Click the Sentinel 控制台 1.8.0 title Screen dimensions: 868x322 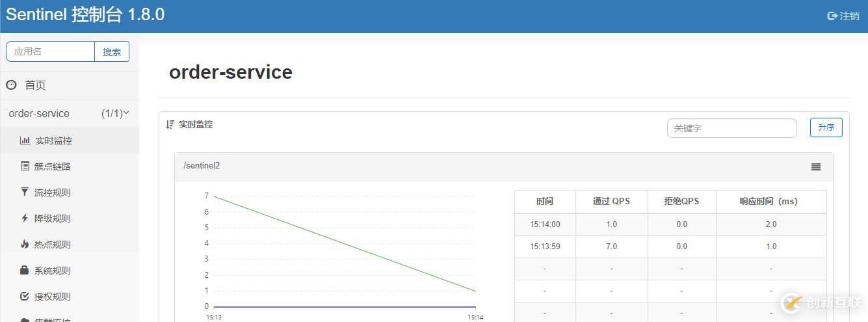tap(85, 15)
